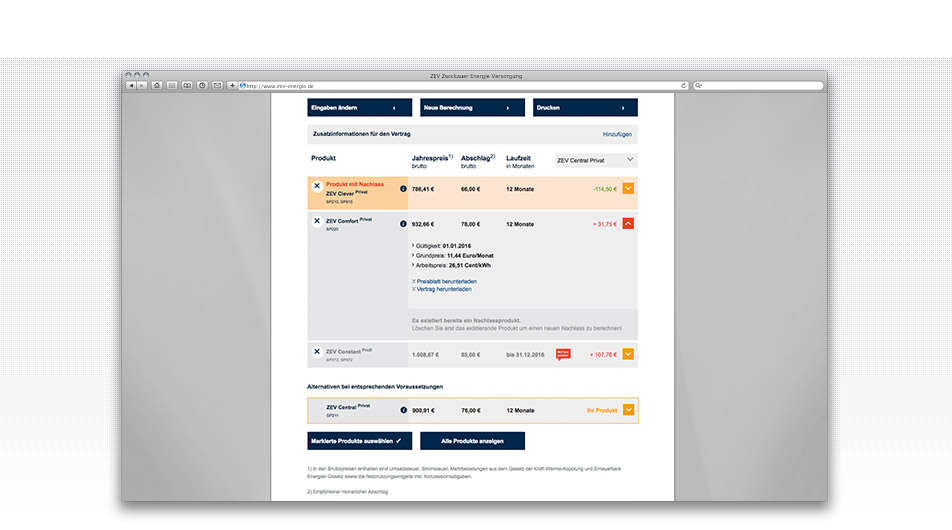This screenshot has height=530, width=952.
Task: Click the browser address bar
Action: [x=460, y=86]
